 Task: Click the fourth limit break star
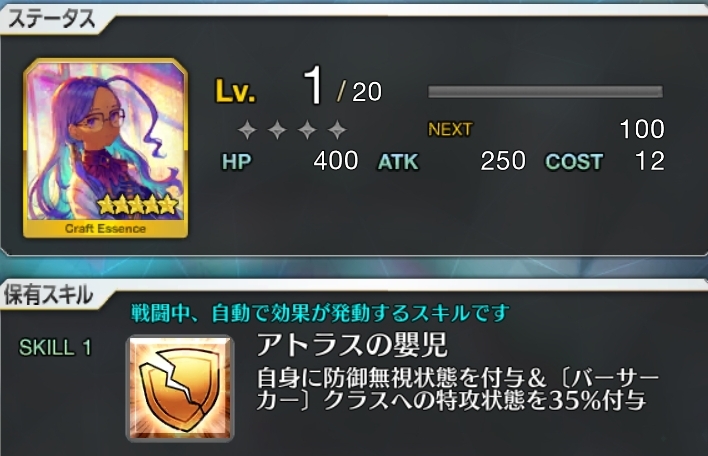(x=337, y=130)
